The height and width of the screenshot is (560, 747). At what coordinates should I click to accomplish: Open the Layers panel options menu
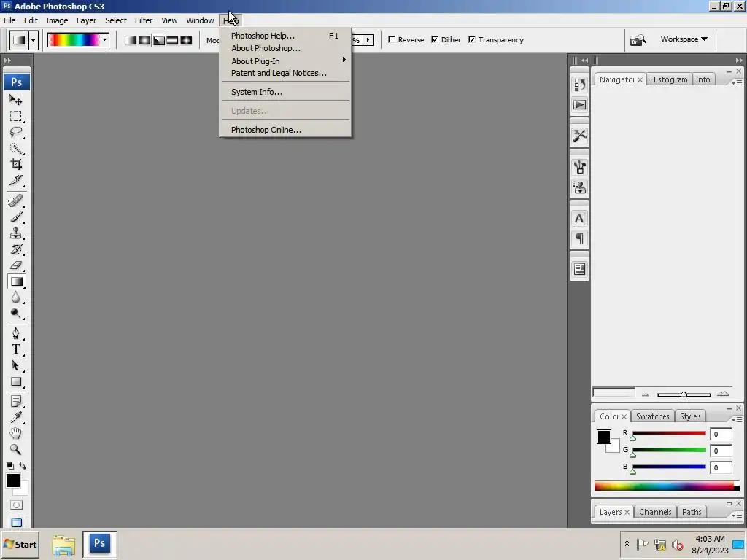[x=737, y=515]
